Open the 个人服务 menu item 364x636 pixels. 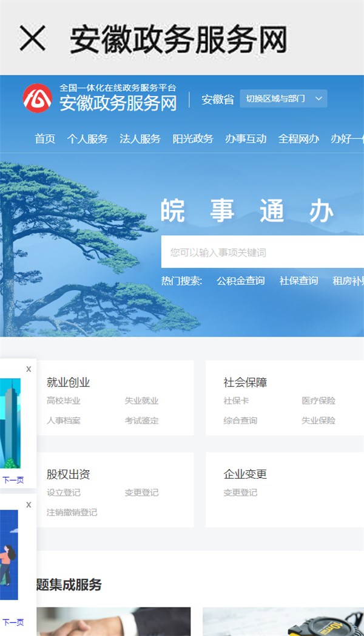pyautogui.click(x=87, y=138)
